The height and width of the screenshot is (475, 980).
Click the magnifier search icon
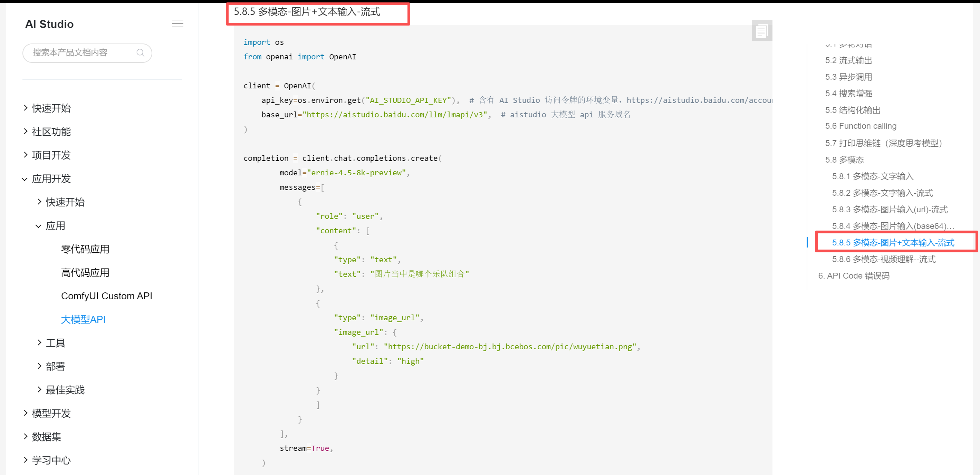tap(141, 53)
